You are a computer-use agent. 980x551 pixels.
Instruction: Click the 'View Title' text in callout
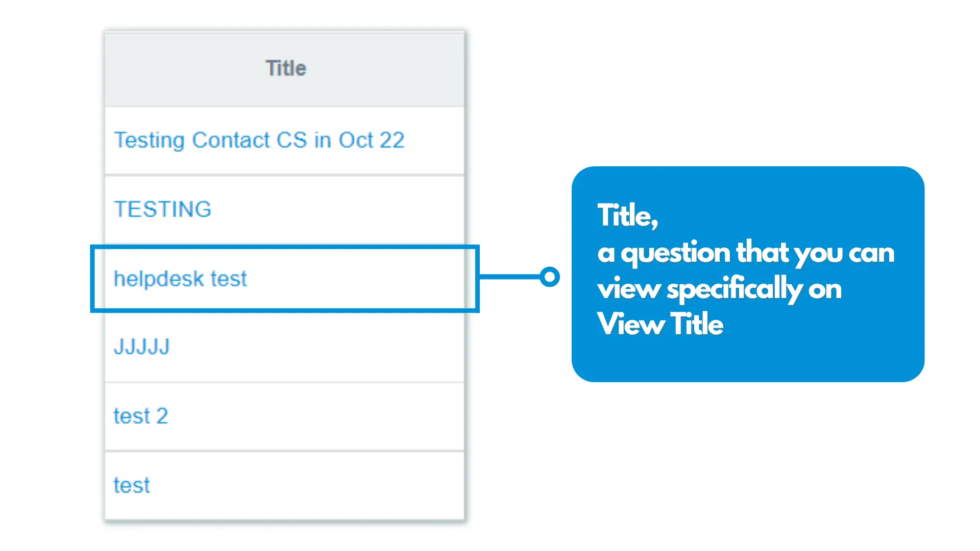(x=660, y=323)
